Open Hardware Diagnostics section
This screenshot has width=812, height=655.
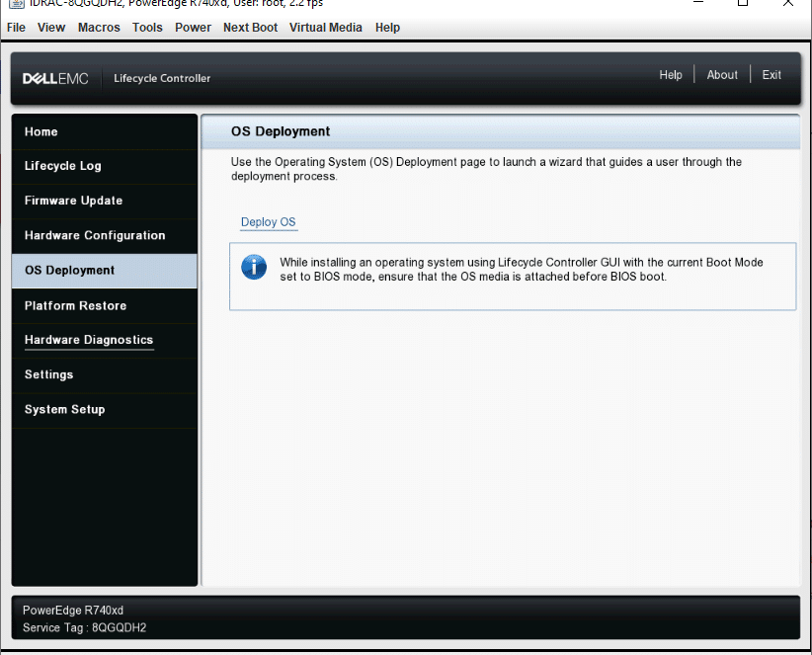pos(104,340)
